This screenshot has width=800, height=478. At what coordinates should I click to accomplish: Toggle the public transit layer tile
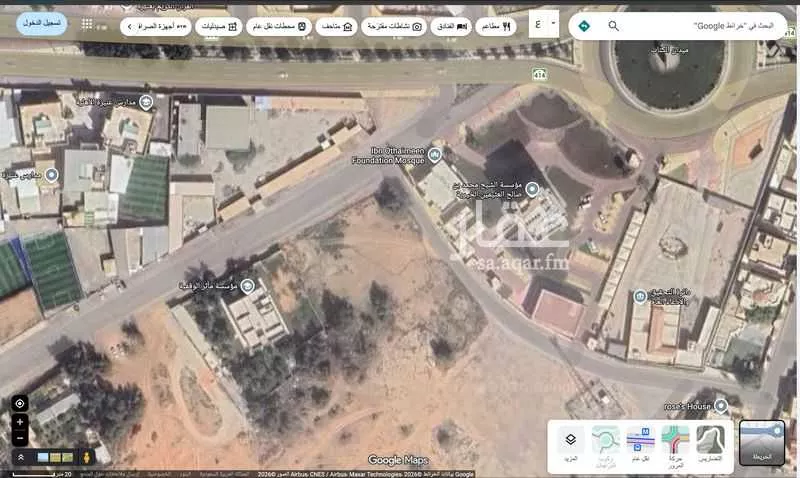[639, 442]
